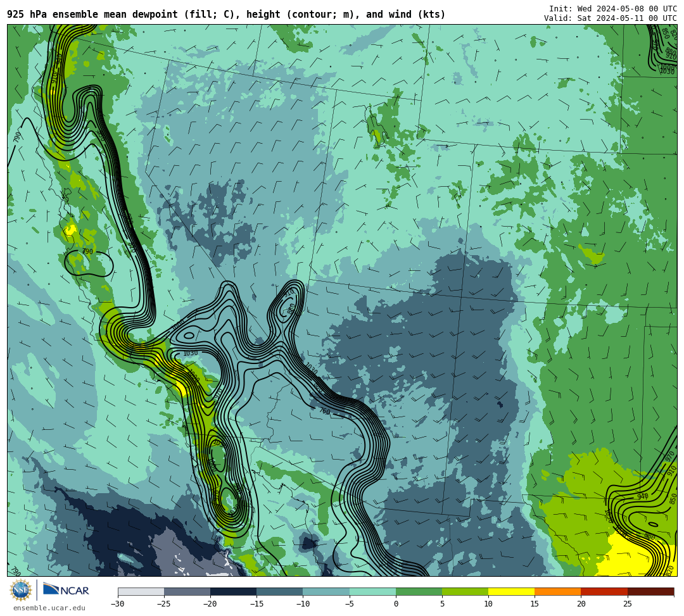Open the ensemble.ucar.edu link text
The height and width of the screenshot is (616, 684).
tap(49, 608)
